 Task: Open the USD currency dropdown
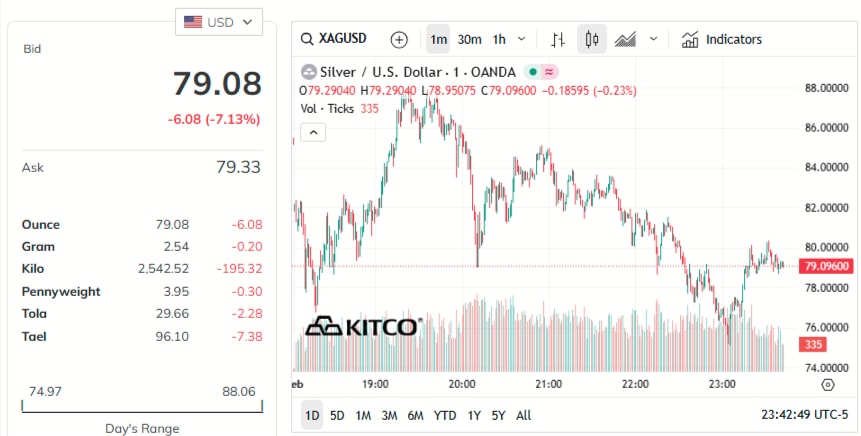pyautogui.click(x=219, y=21)
